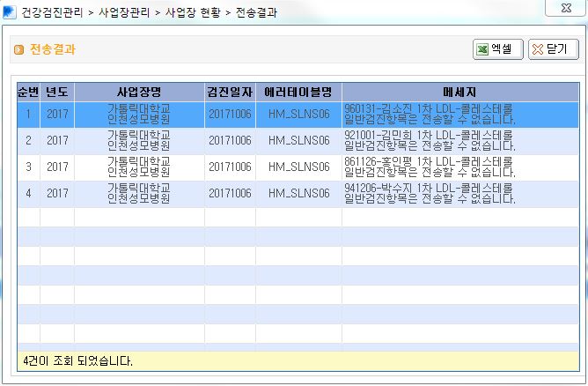
Task: Select row 1 with message 960131-김소진
Action: [x=298, y=115]
